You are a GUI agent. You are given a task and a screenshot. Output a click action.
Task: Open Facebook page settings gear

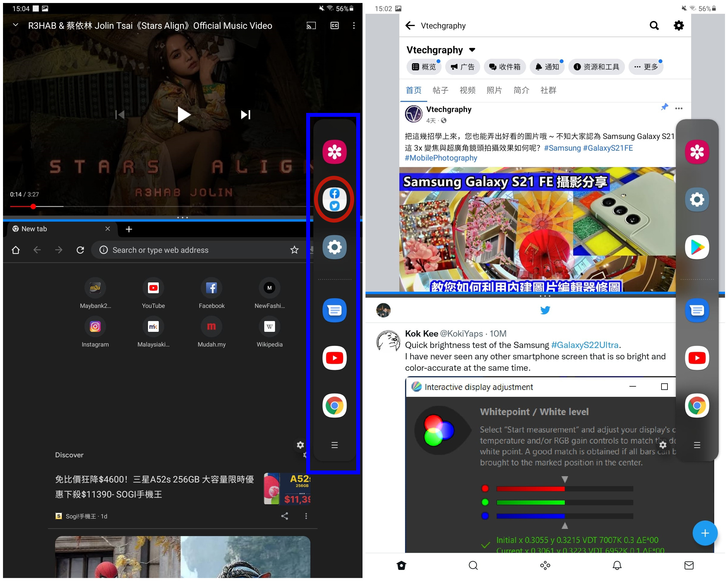(678, 25)
